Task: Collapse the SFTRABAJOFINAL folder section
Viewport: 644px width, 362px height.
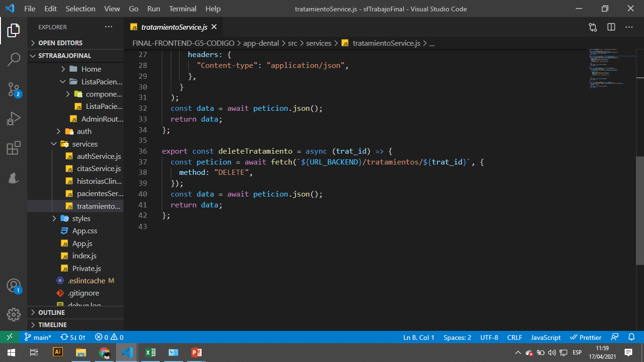Action: pyautogui.click(x=75, y=56)
